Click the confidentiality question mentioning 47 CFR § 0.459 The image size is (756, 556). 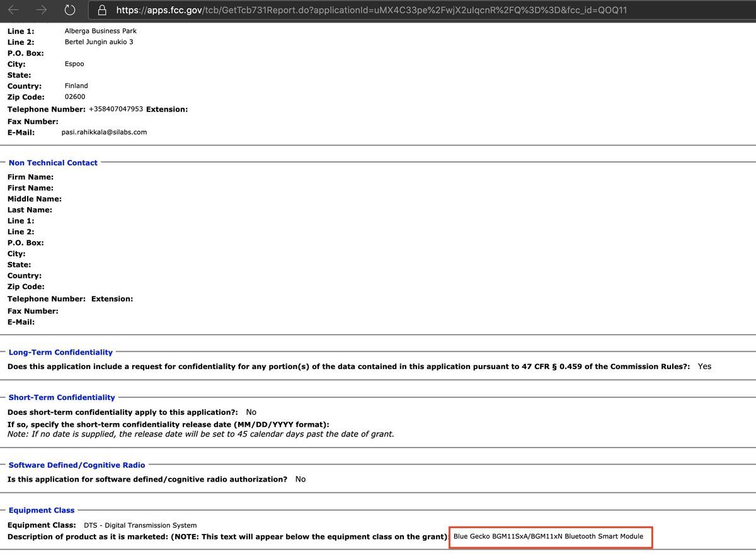pos(348,366)
